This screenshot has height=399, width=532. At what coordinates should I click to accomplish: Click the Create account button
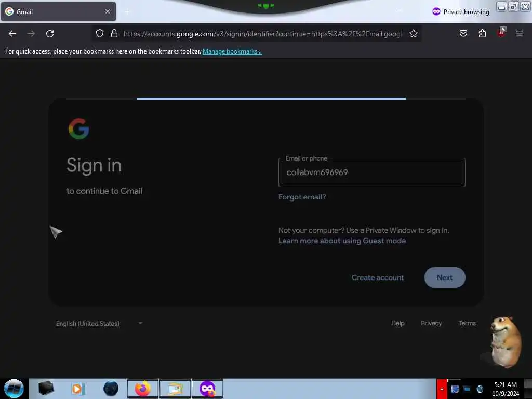pyautogui.click(x=378, y=277)
